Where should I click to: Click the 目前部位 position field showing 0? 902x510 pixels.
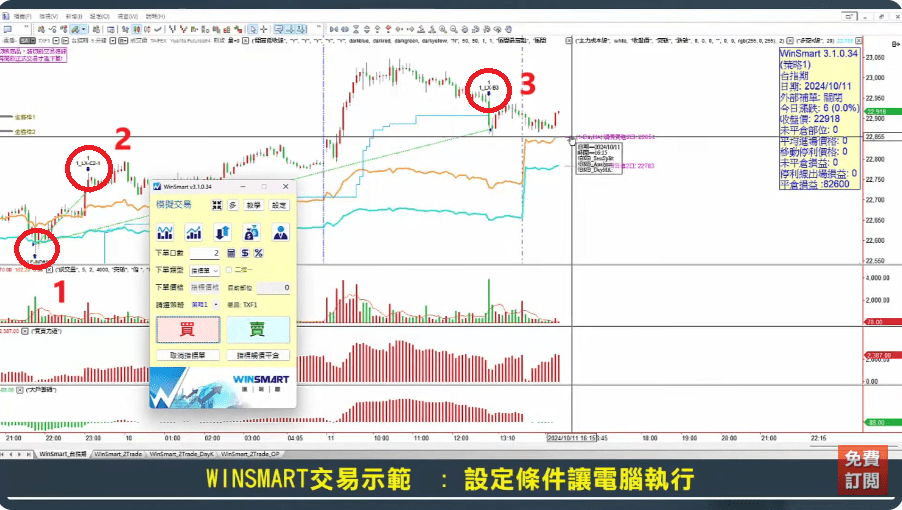(273, 287)
